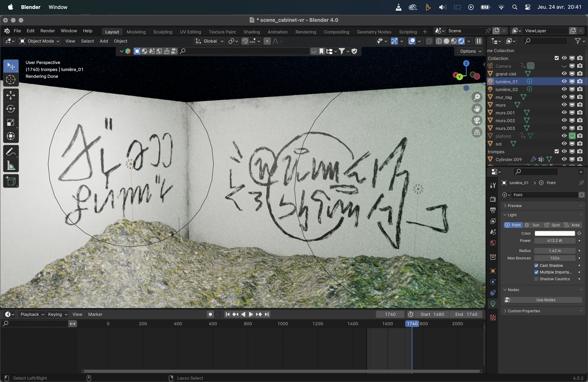Select the Move tool in toolbar
Image resolution: width=588 pixels, height=382 pixels.
[x=11, y=95]
